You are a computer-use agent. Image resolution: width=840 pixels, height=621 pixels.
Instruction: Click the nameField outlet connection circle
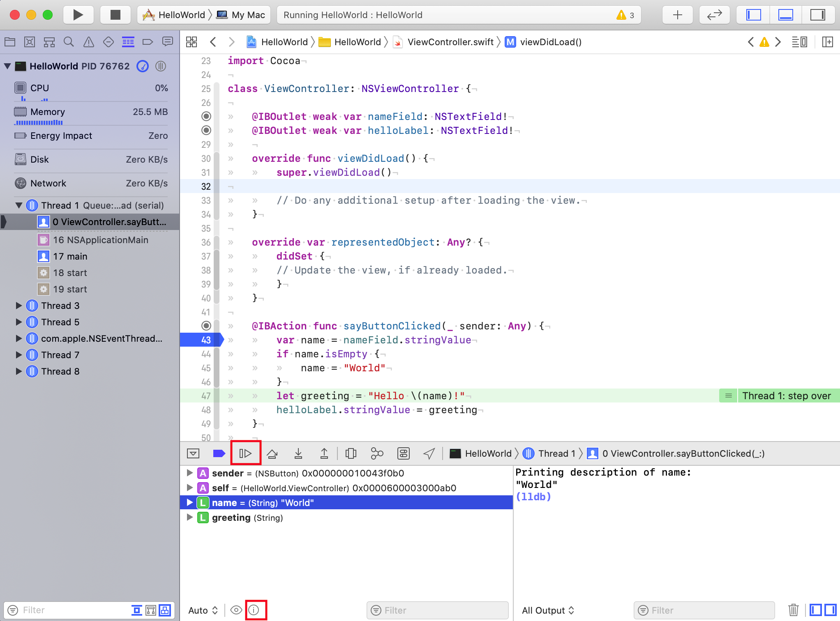coord(206,117)
